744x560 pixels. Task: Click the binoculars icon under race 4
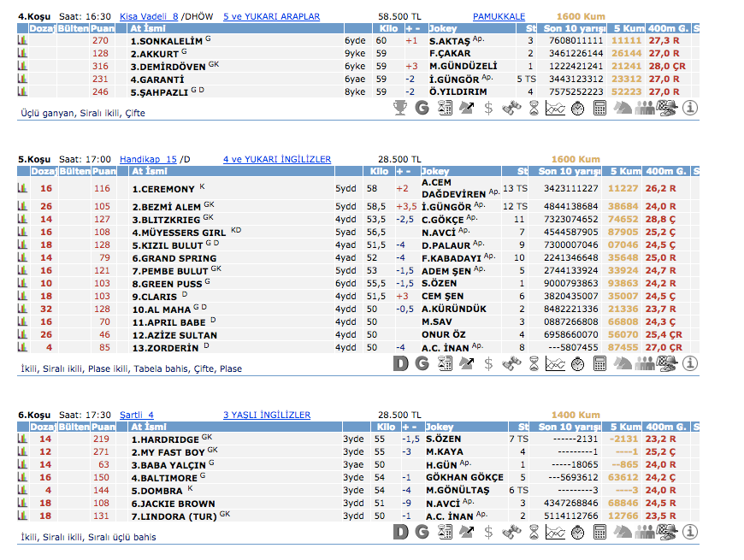pos(511,108)
